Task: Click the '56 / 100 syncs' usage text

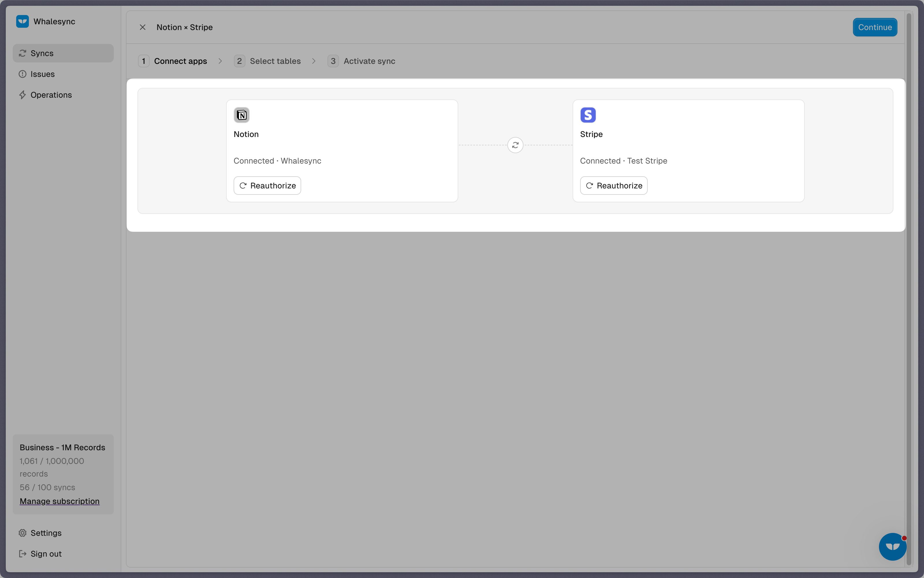Action: point(47,488)
